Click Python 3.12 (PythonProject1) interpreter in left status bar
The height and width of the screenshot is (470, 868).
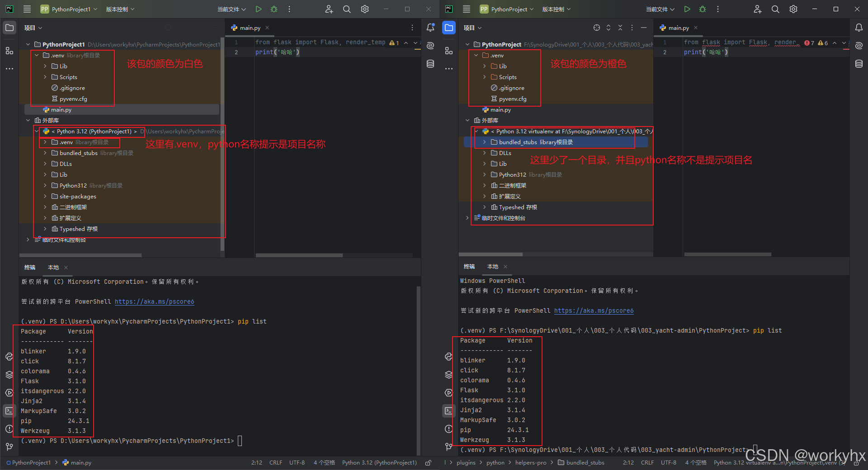tap(379, 463)
